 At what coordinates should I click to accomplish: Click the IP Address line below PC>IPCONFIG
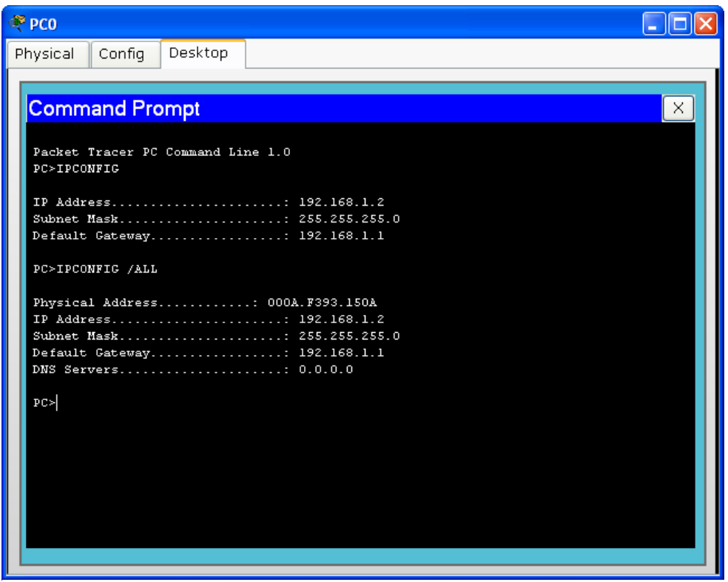coord(208,202)
